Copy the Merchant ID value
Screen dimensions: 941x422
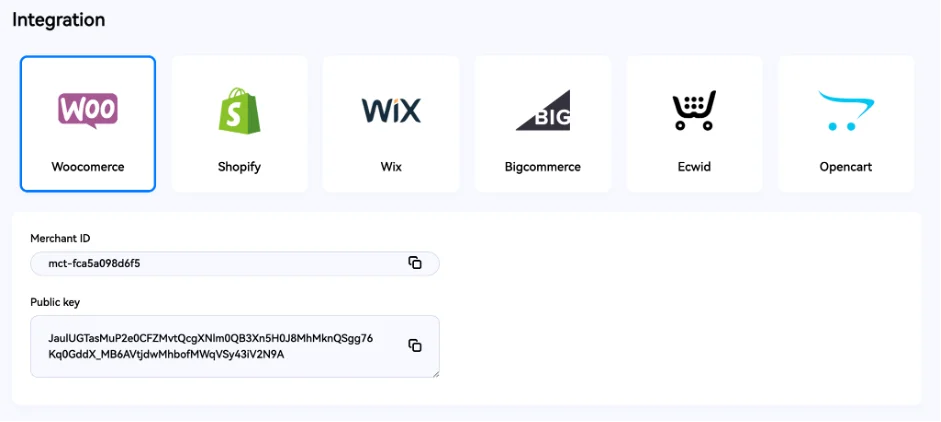[x=415, y=263]
